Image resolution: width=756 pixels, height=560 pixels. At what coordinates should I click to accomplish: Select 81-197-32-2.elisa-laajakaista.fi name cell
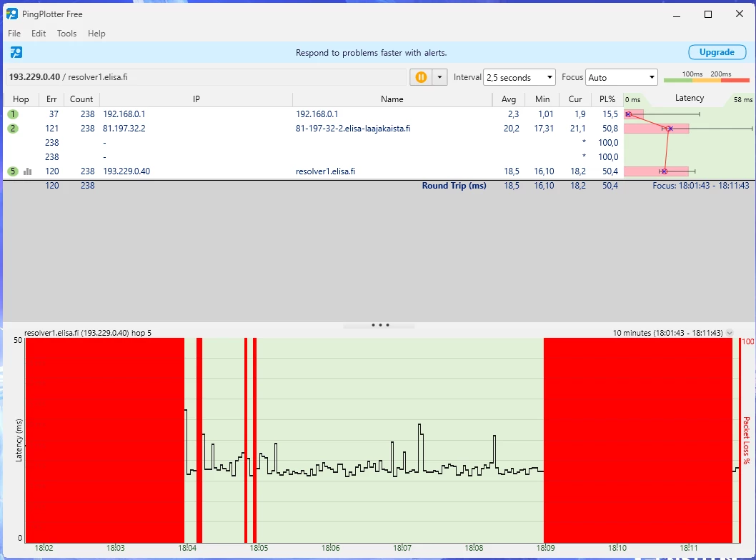click(x=353, y=129)
